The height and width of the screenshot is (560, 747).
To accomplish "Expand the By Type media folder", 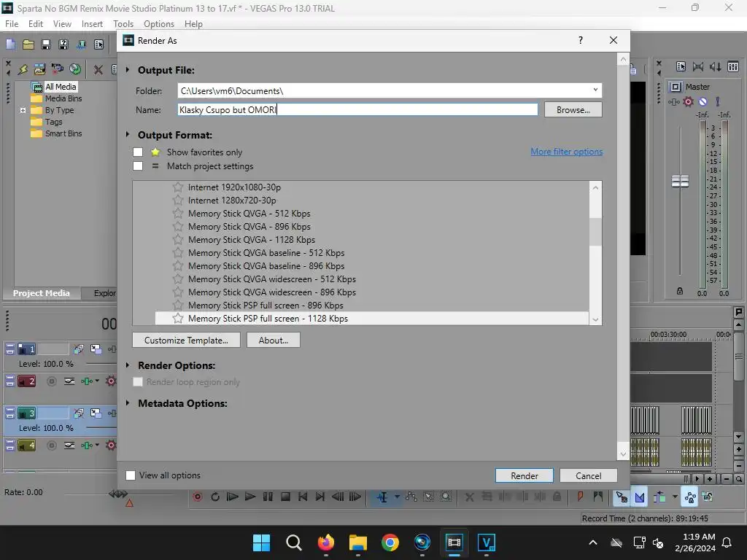I will 23,110.
